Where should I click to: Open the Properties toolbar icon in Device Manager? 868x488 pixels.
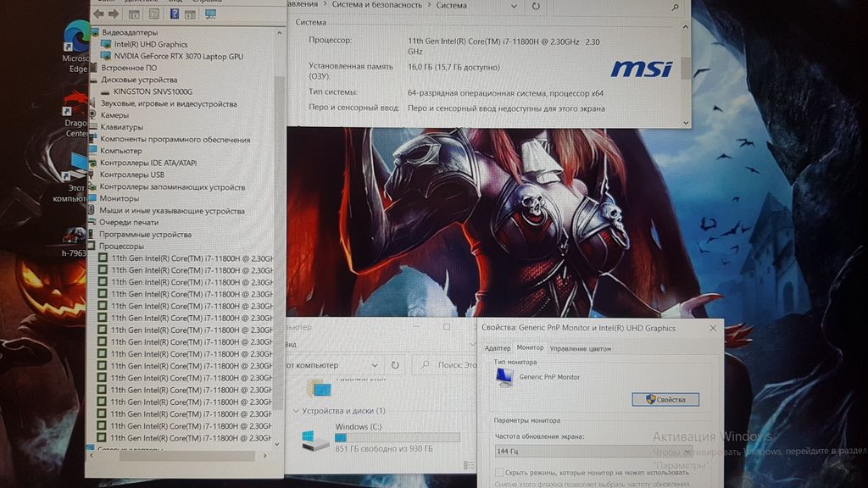[154, 14]
